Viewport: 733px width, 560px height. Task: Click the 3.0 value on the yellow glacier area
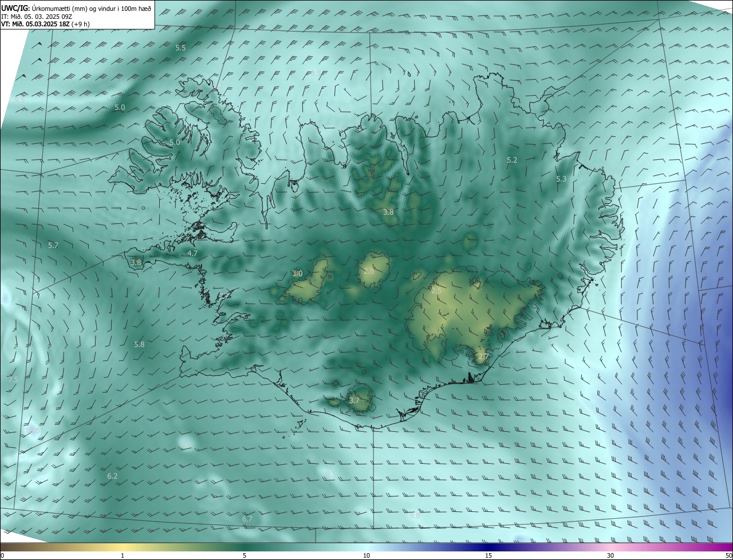[x=297, y=274]
